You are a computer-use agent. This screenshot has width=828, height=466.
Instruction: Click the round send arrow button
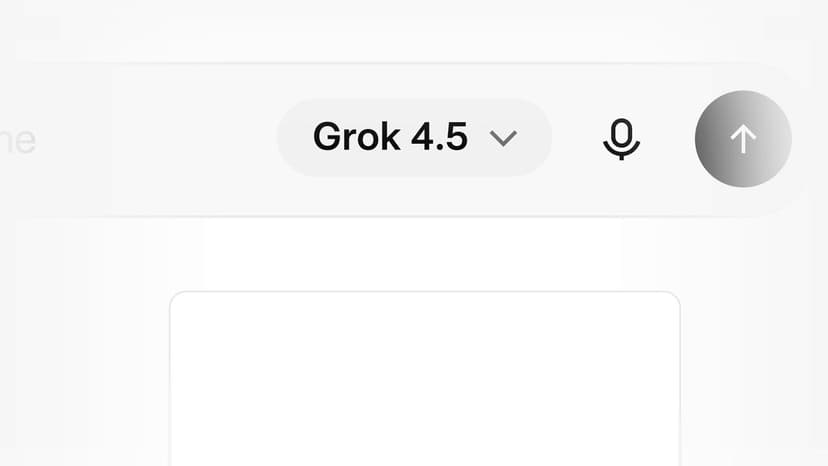tap(743, 139)
